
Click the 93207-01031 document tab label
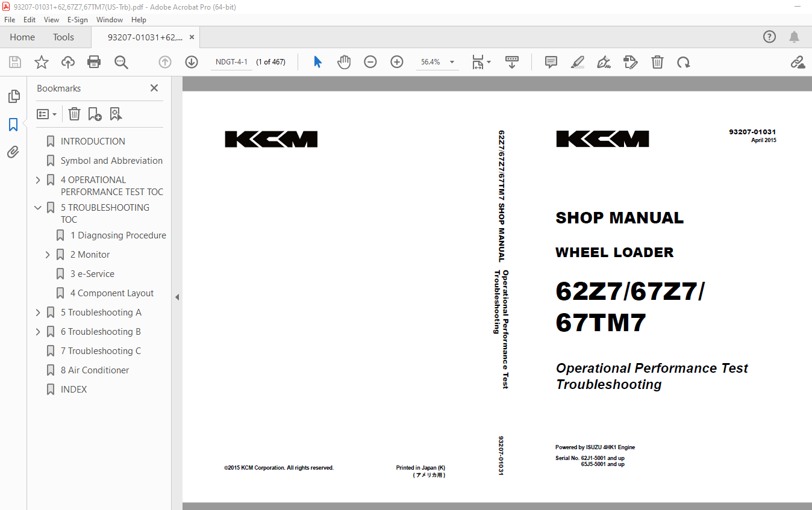click(x=145, y=37)
